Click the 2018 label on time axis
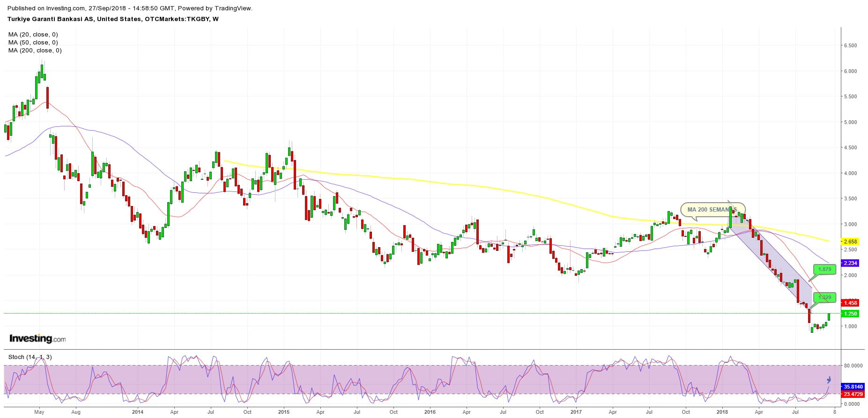 [722, 412]
